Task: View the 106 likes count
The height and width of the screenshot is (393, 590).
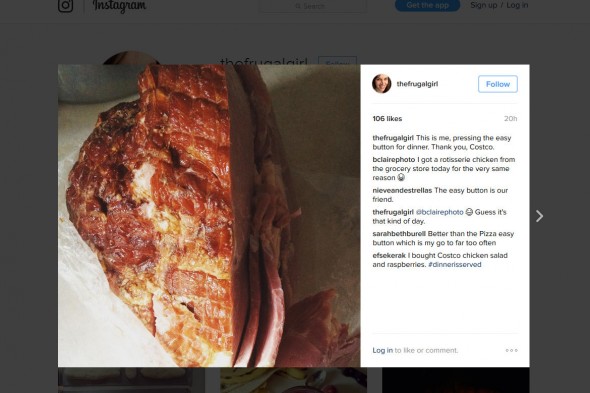Action: pos(387,119)
